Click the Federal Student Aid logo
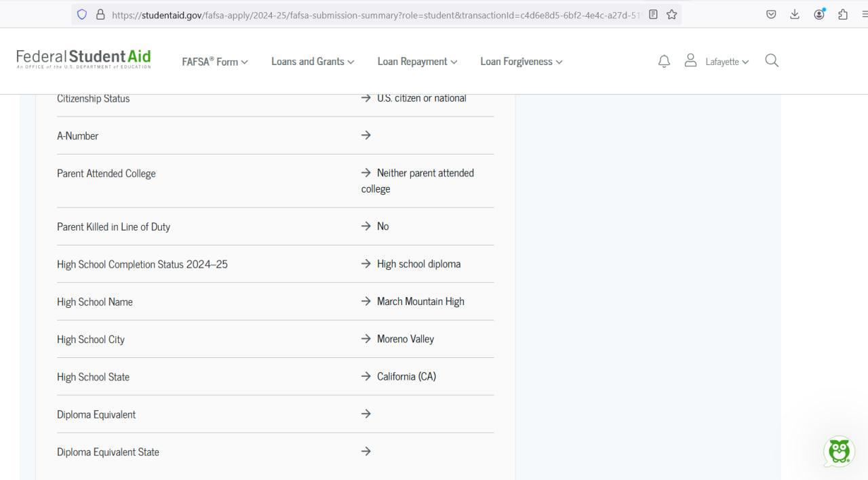This screenshot has height=480, width=868. [x=83, y=60]
